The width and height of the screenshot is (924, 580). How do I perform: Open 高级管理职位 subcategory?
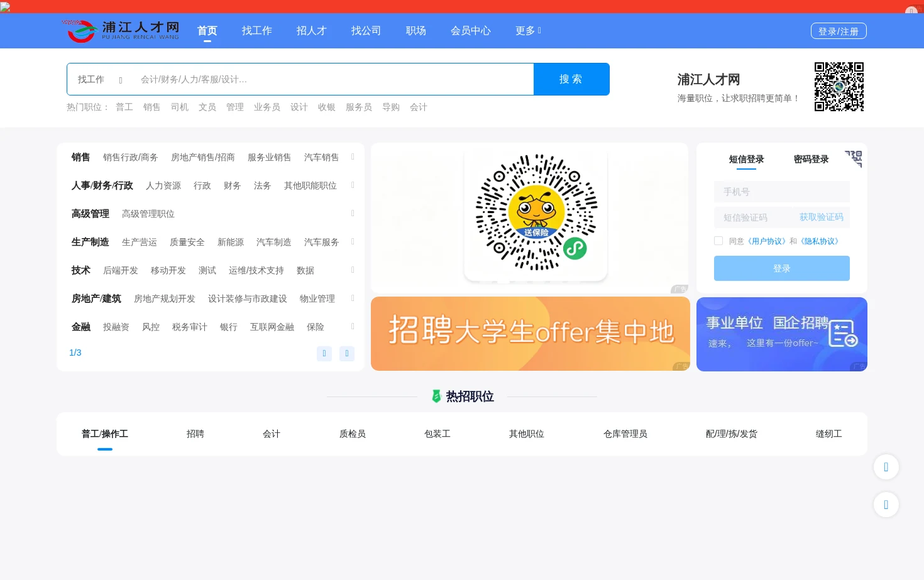148,214
